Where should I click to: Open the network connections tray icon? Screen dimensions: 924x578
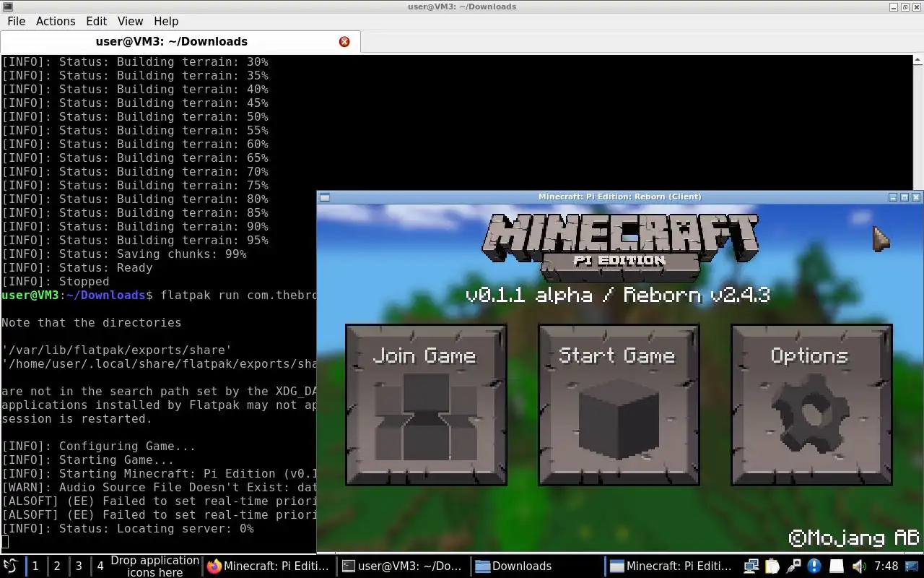tap(751, 566)
